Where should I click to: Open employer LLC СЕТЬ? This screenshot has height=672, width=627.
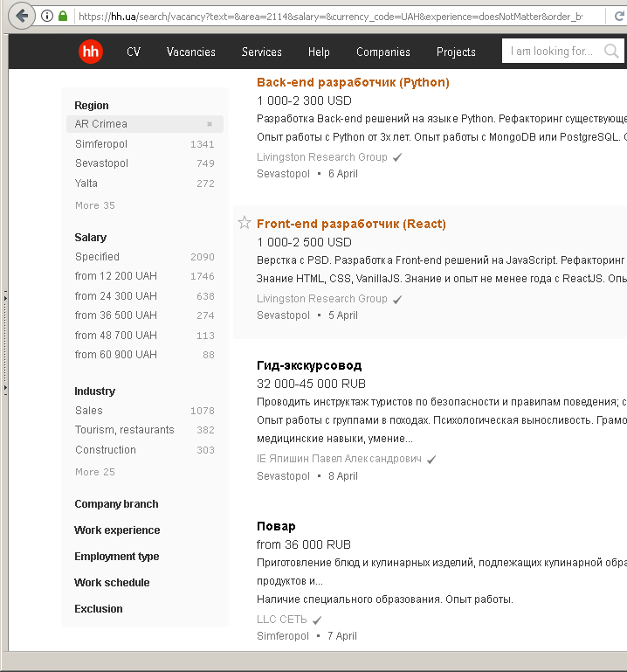(282, 620)
